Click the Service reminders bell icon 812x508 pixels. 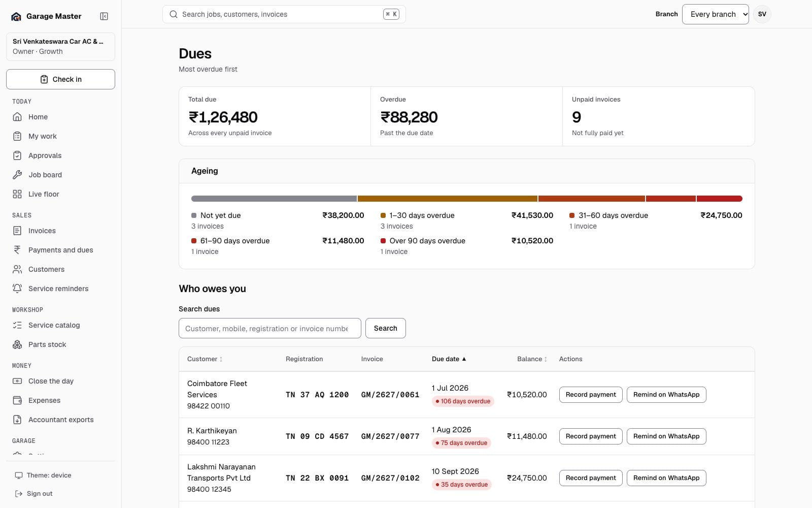click(17, 289)
